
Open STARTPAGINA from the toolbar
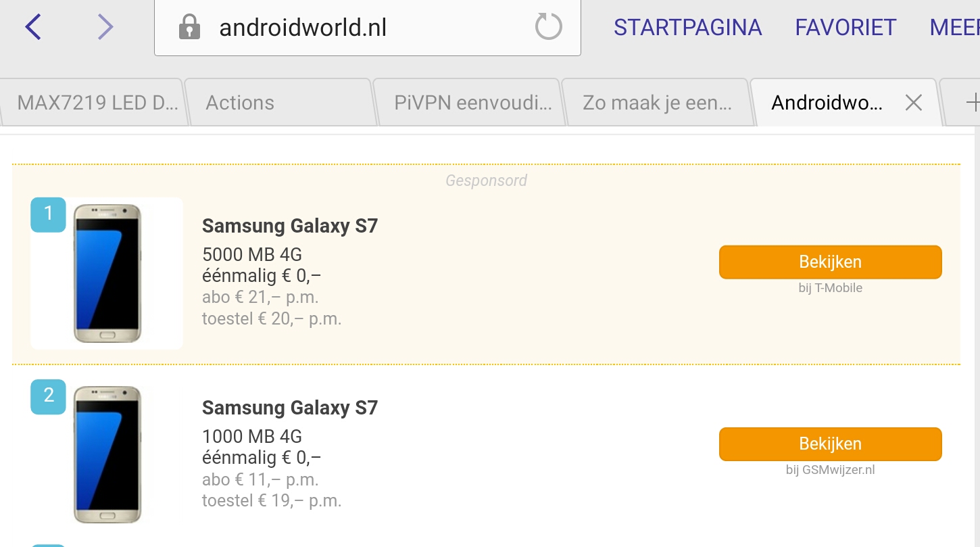(x=687, y=28)
